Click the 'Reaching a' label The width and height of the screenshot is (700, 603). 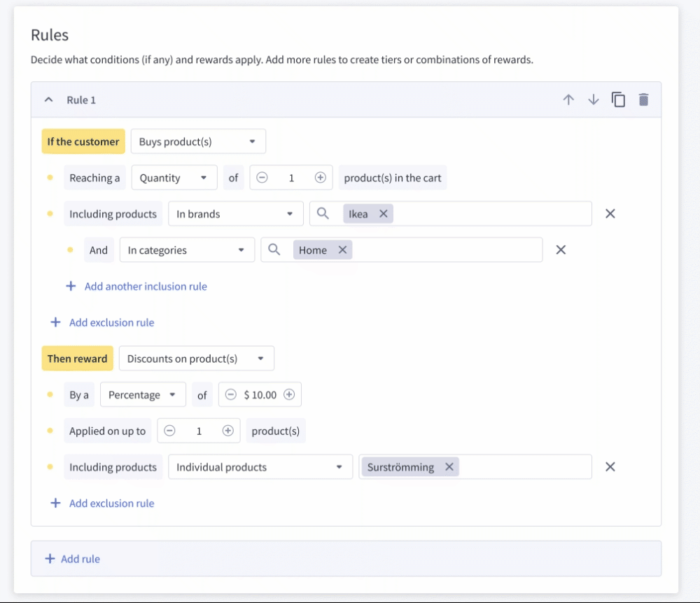[x=94, y=178]
